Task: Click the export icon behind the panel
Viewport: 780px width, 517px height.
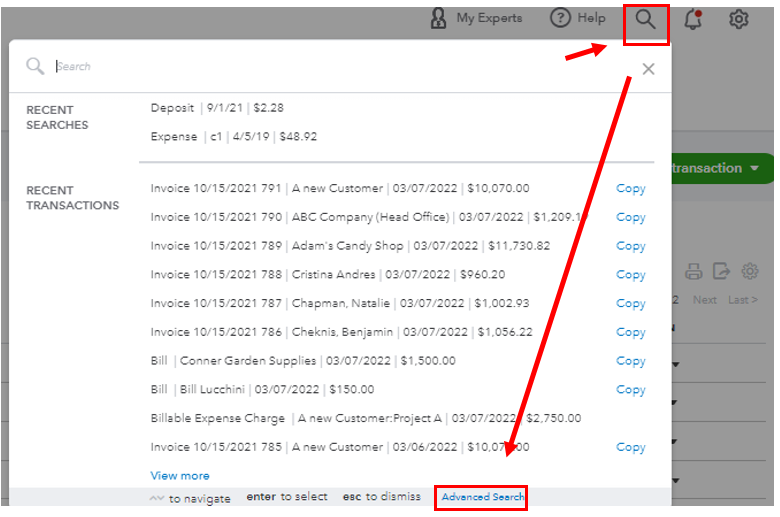Action: tap(721, 271)
